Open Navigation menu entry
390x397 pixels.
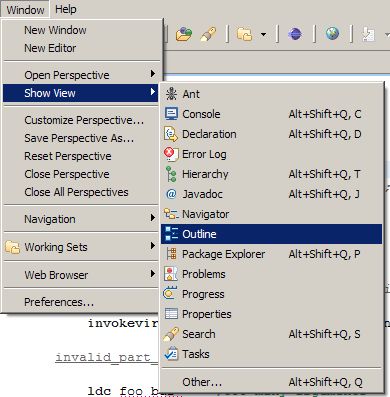[82, 219]
